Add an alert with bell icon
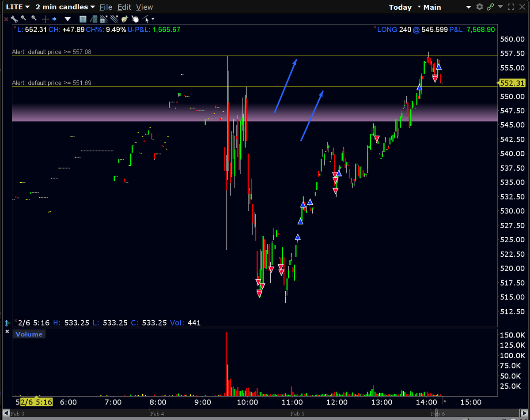Image resolution: width=530 pixels, height=420 pixels. [125, 19]
